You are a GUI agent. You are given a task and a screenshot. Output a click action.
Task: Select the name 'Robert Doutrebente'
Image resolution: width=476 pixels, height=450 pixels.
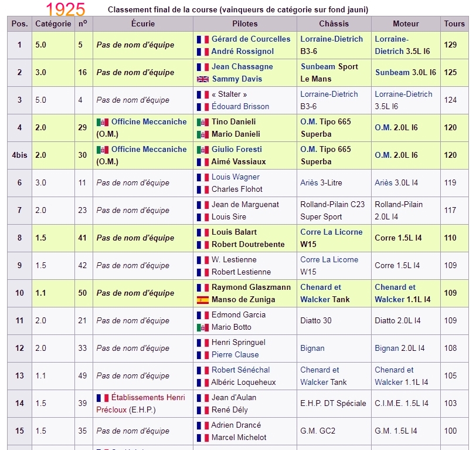coord(248,244)
